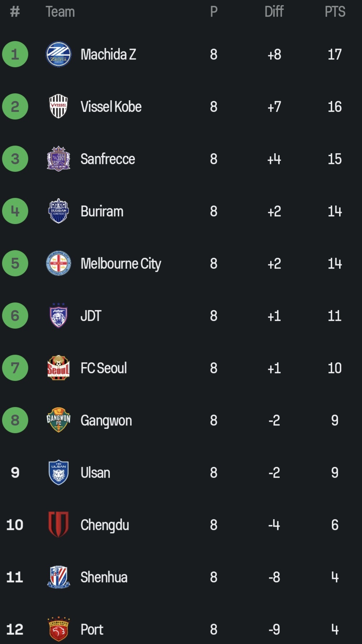Viewport: 362px width, 644px height.
Task: Select the Sanfrecce purple crest
Action: (58, 159)
